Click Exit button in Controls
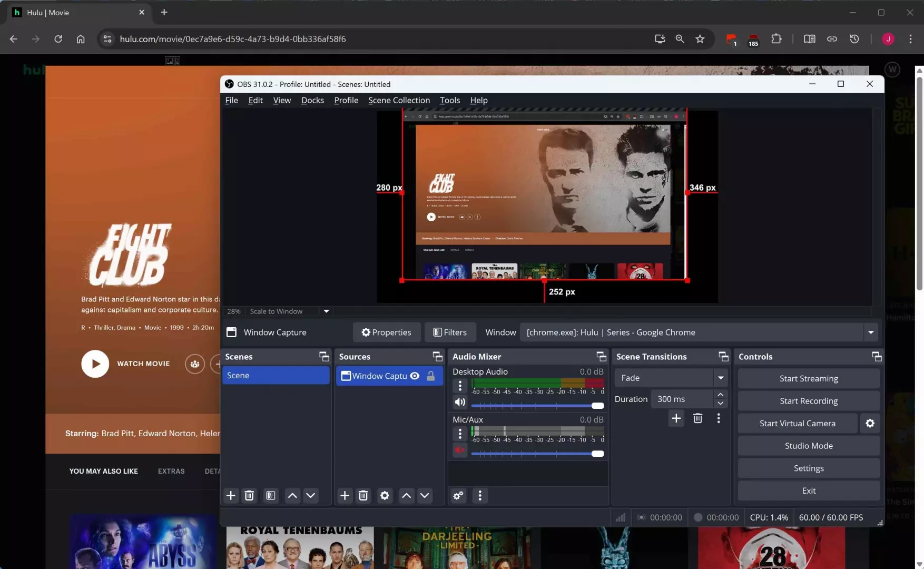924x569 pixels. click(x=809, y=490)
